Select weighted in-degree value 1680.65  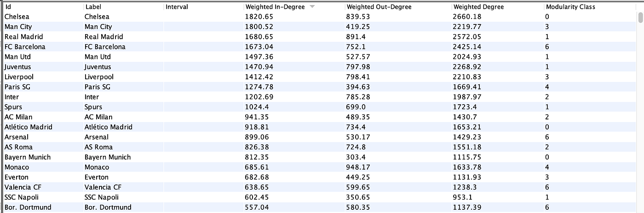260,37
